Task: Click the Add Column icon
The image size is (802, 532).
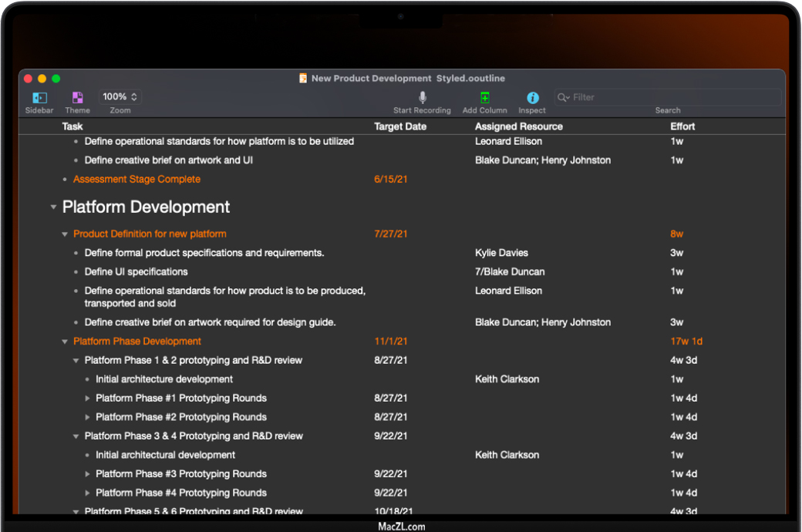Action: 484,98
